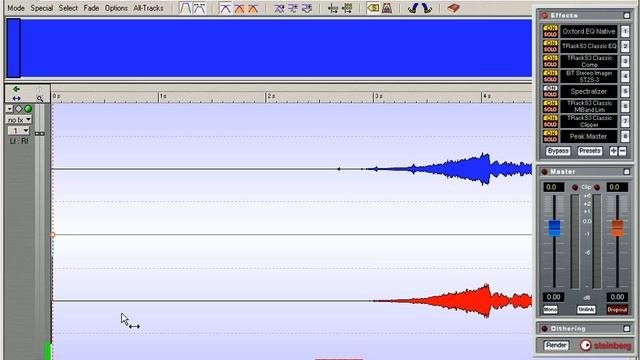Click the middle blue ripple arrows icon

pos(293,8)
